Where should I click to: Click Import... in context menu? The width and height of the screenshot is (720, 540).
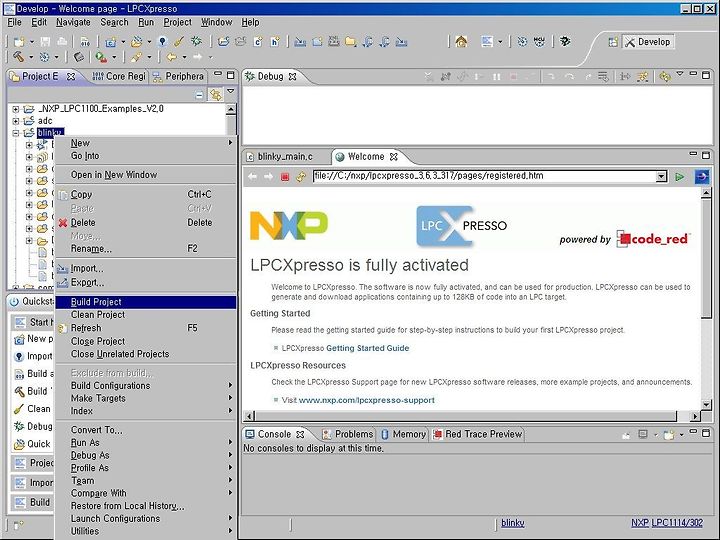tap(146, 268)
